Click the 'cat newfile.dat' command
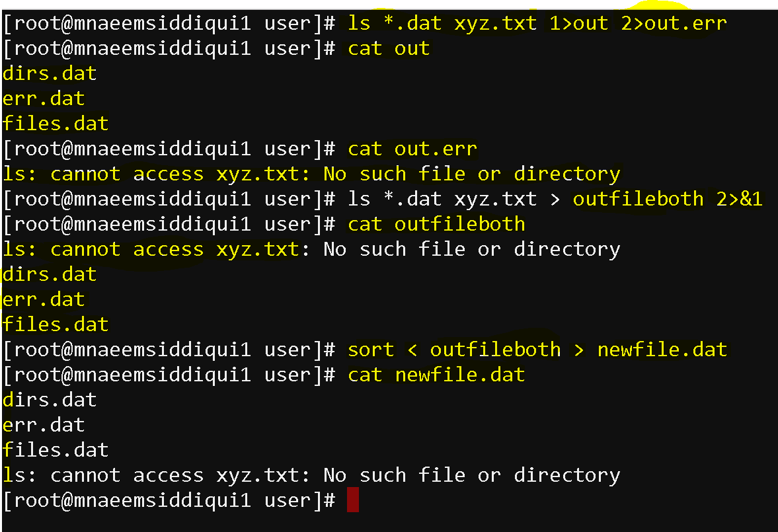This screenshot has height=532, width=778. point(436,375)
